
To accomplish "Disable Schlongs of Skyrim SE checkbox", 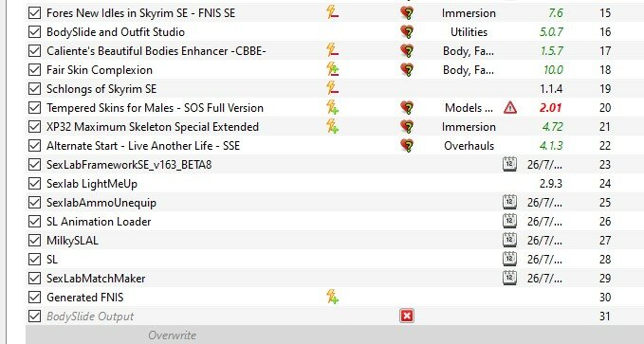I will (x=34, y=89).
